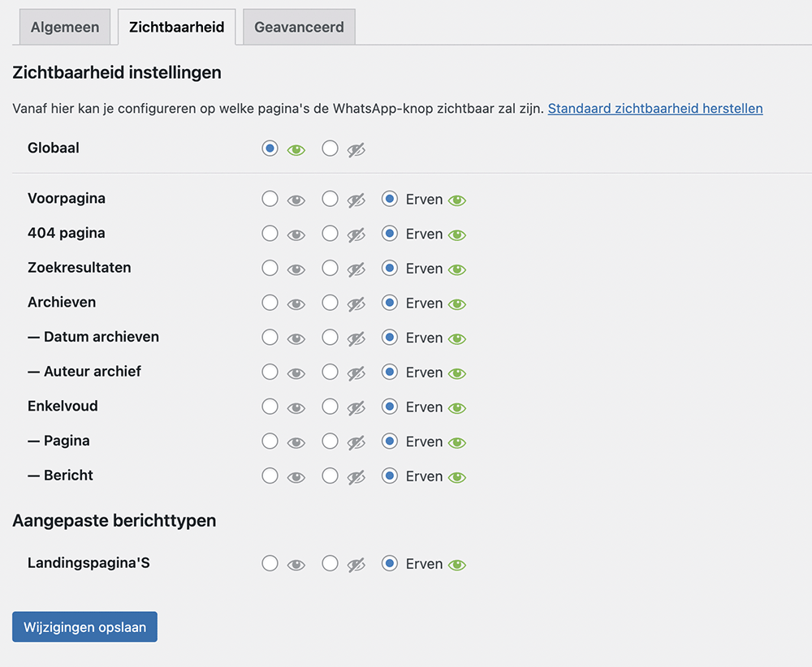812x667 pixels.
Task: Select Erven radio button for Voorpagina
Action: 390,199
